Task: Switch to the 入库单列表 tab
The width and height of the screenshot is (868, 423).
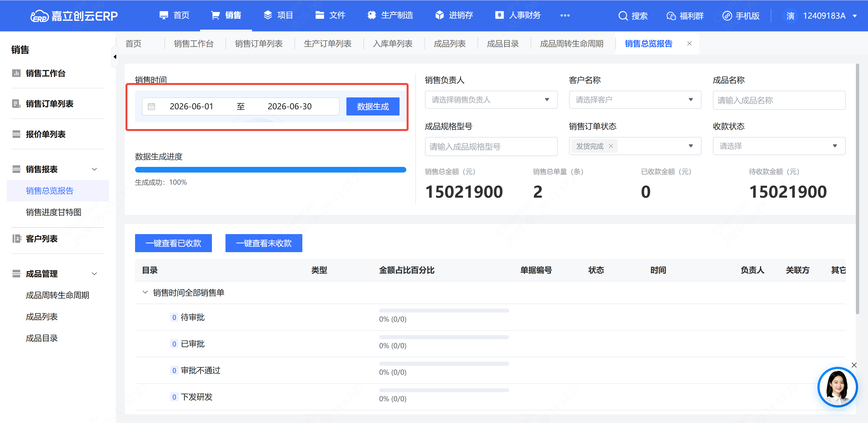Action: [392, 43]
